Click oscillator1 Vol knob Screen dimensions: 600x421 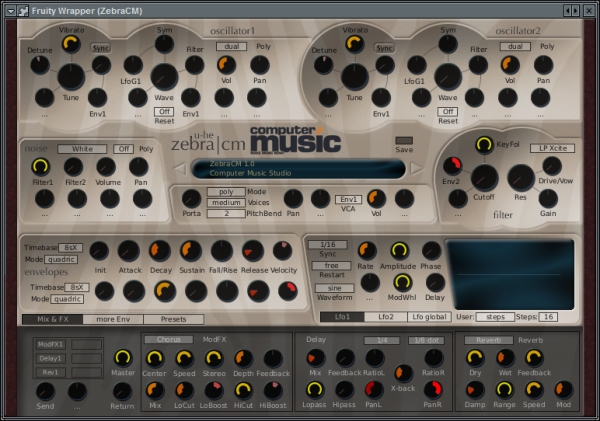[227, 65]
